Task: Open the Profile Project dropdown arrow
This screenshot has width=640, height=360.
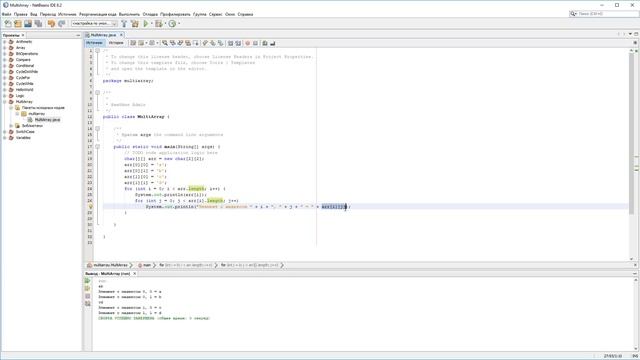Action: pyautogui.click(x=179, y=24)
